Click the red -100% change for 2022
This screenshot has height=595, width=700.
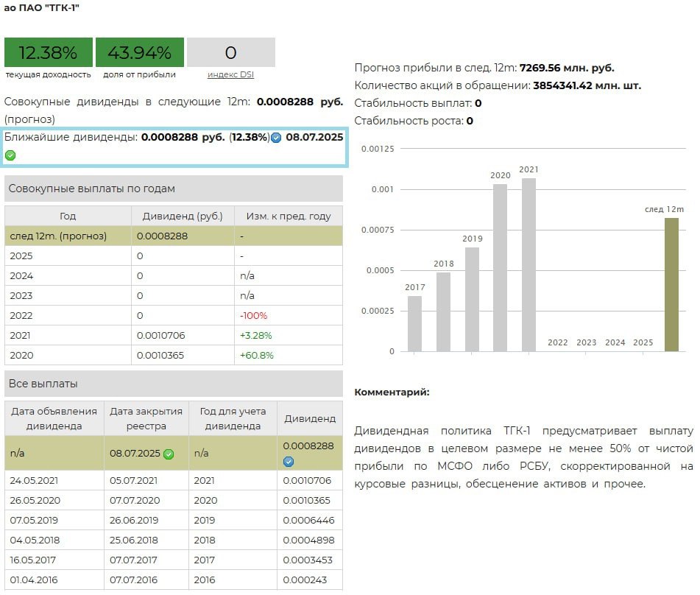(x=253, y=315)
